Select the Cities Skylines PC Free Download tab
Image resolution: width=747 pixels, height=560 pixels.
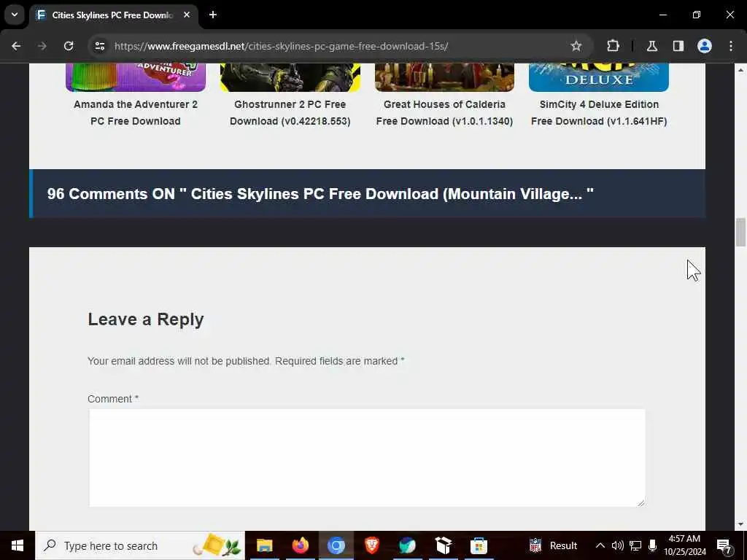tap(113, 15)
